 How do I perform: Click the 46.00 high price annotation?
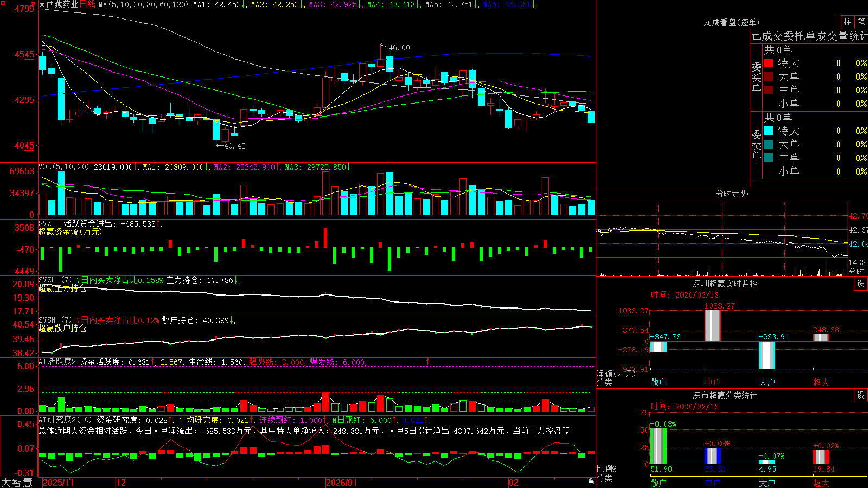click(x=400, y=48)
